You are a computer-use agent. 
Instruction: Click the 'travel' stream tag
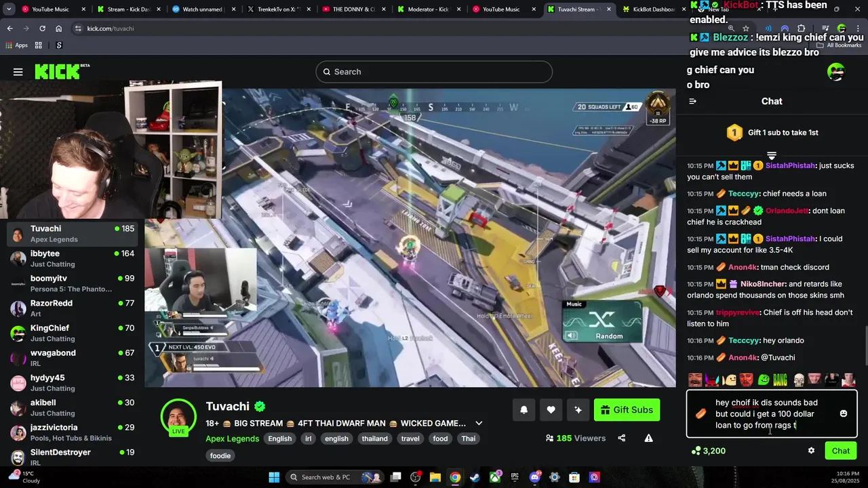pos(410,439)
